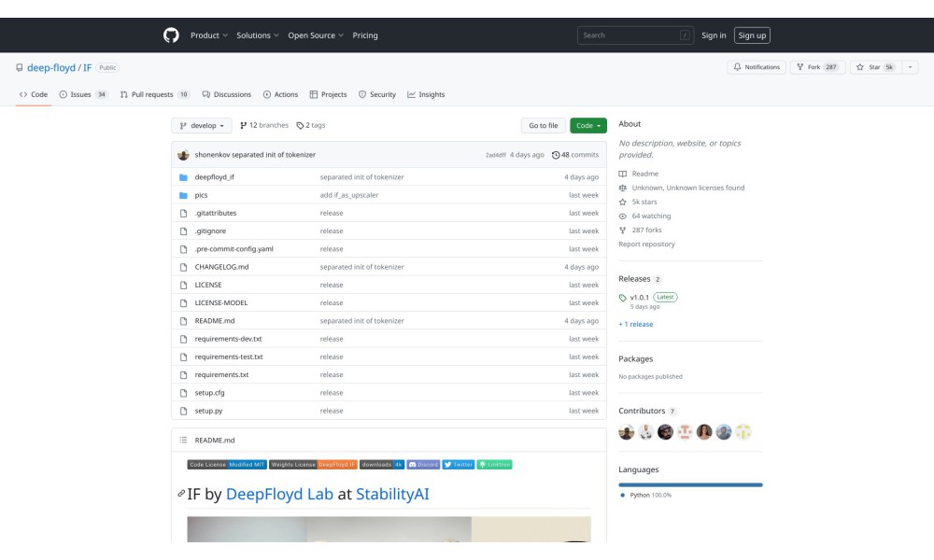Image resolution: width=934 pixels, height=560 pixels.
Task: Switch to the Projects tab
Action: coord(328,94)
